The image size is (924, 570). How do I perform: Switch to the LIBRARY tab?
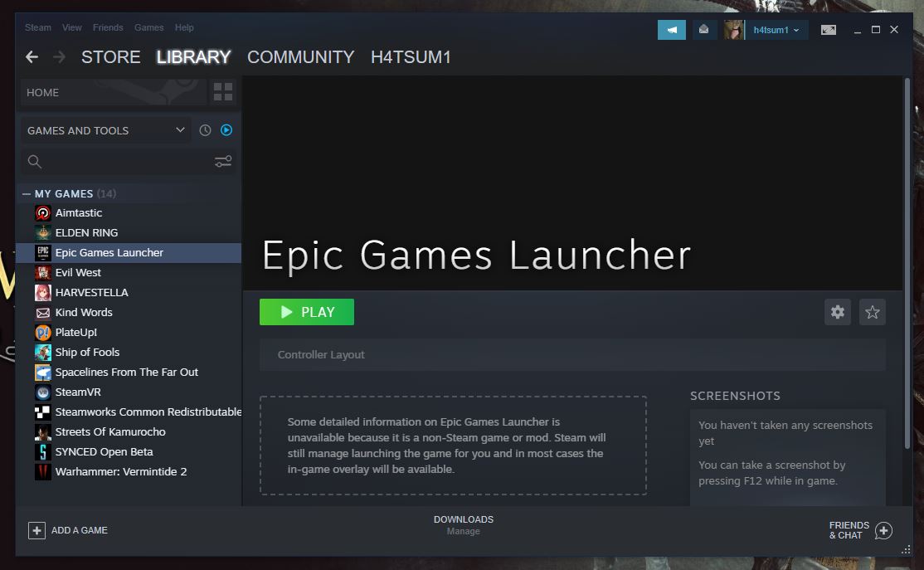click(193, 56)
